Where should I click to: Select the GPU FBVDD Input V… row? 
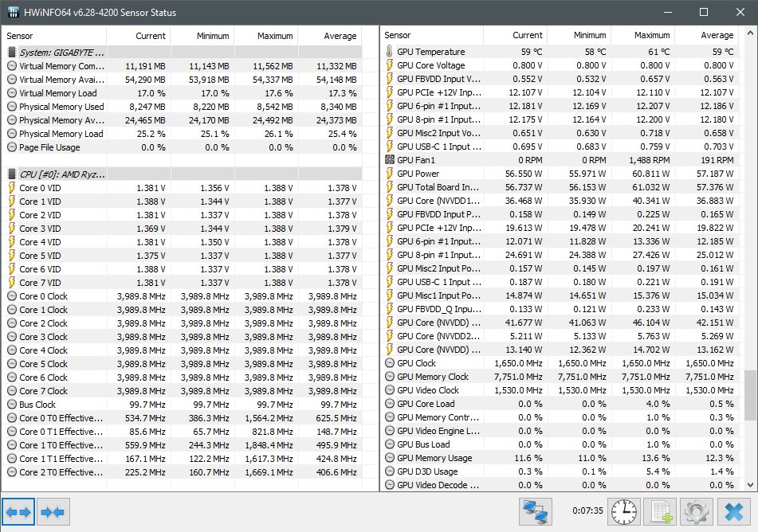[x=560, y=78]
